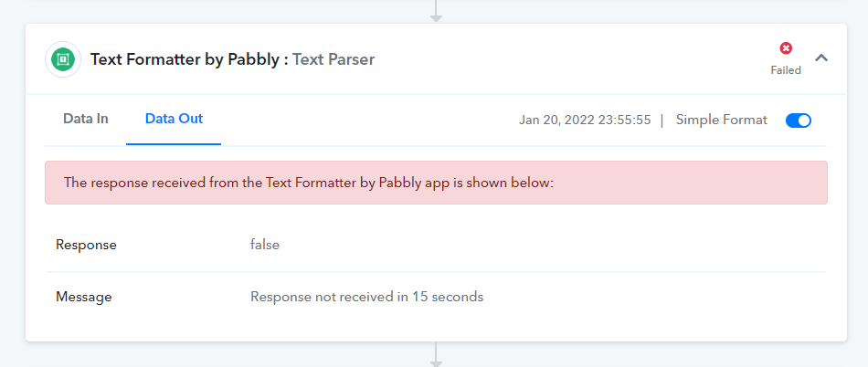Click the green Text Formatter app icon
The image size is (868, 367).
click(x=63, y=59)
